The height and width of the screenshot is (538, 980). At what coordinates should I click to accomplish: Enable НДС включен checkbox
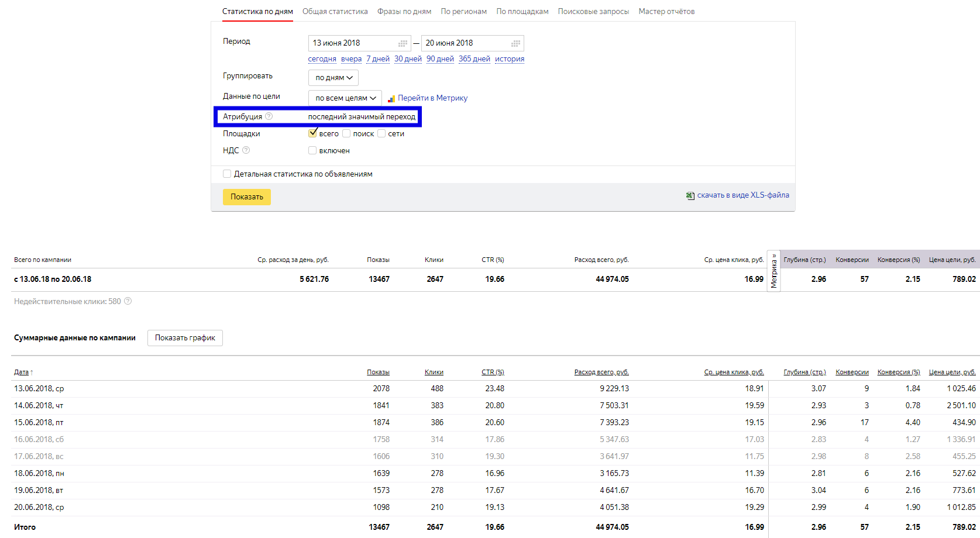click(312, 150)
